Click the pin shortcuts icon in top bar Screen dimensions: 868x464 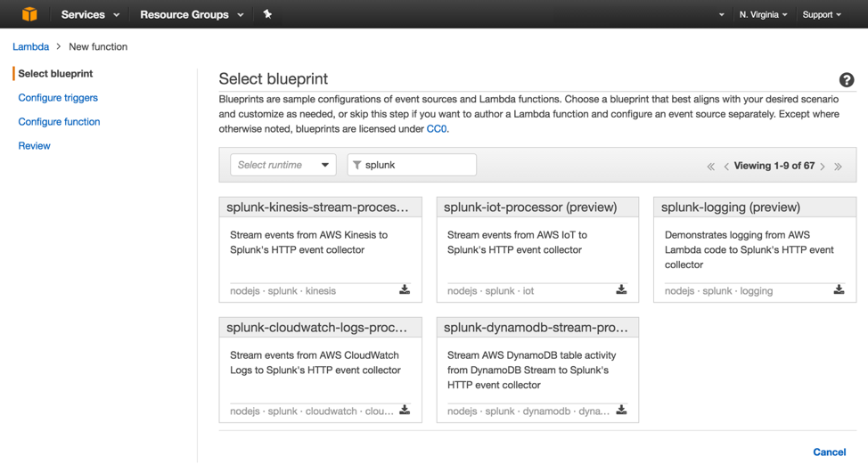(x=267, y=14)
